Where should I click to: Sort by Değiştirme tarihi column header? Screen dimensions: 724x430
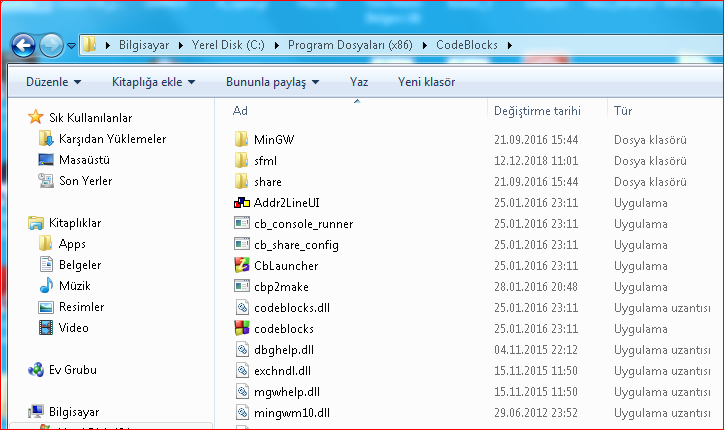click(537, 111)
